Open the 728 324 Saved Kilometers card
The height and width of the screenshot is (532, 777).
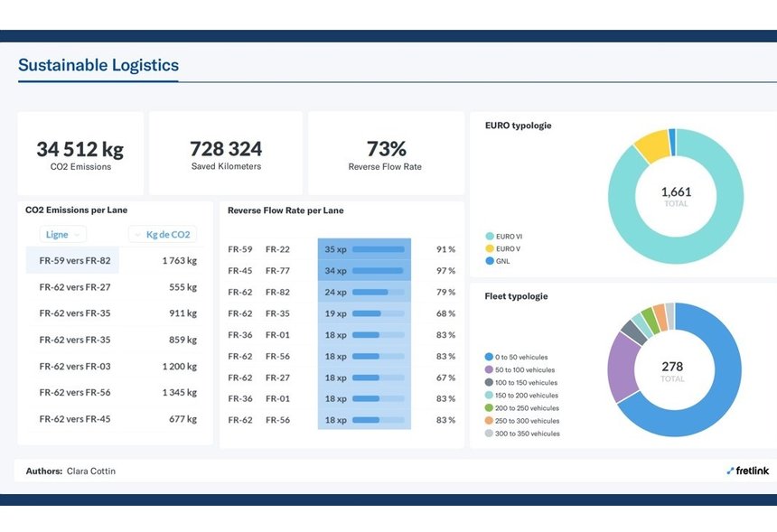(226, 154)
